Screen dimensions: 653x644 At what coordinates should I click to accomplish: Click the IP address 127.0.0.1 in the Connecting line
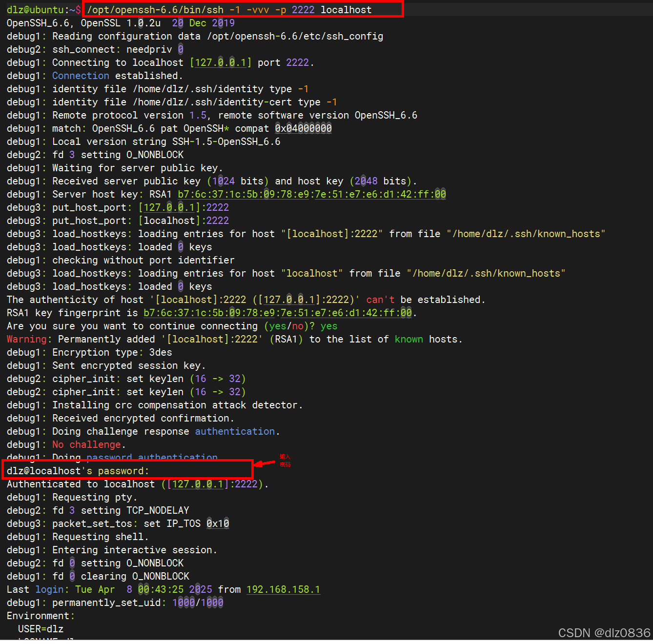coord(221,62)
